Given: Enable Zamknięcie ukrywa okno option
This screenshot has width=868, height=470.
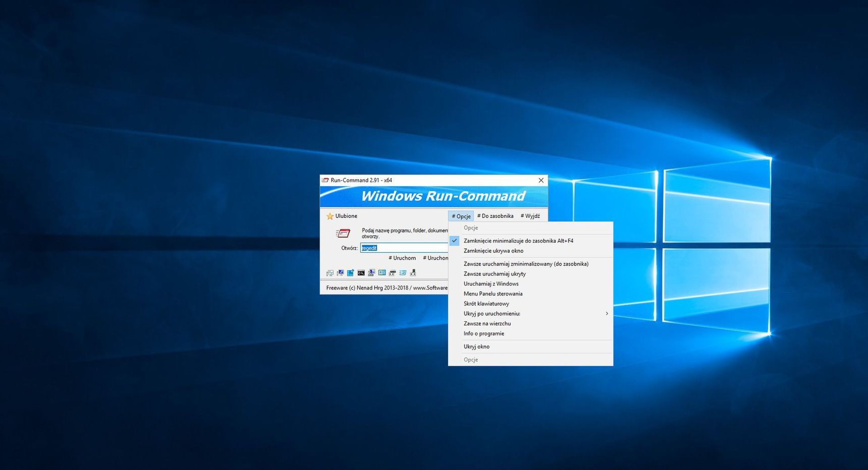Looking at the screenshot, I should pos(530,251).
